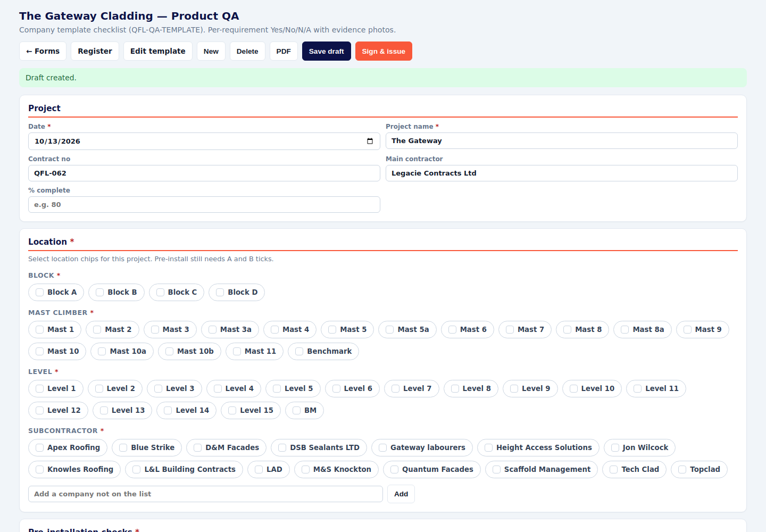Go back to Forms

tap(43, 51)
